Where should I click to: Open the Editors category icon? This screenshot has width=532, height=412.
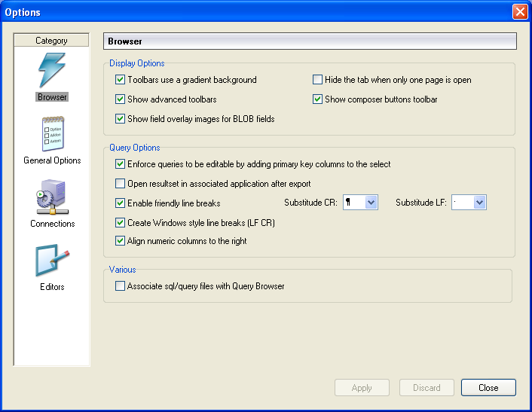[51, 261]
